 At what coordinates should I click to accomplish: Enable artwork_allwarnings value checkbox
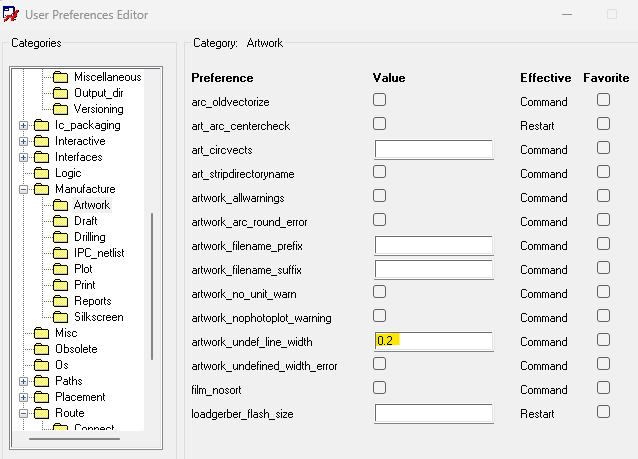tap(379, 196)
